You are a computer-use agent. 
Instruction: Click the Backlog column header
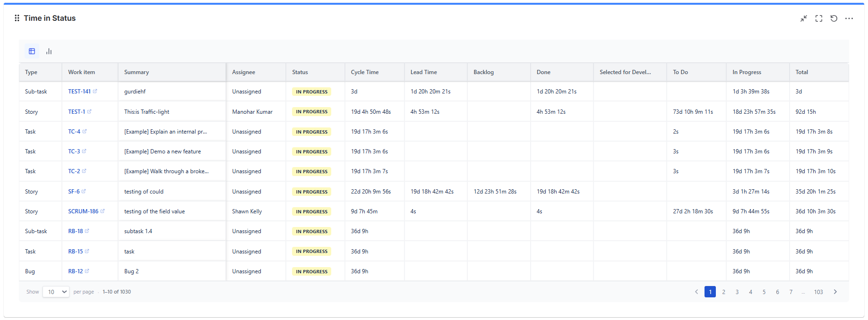click(498, 72)
